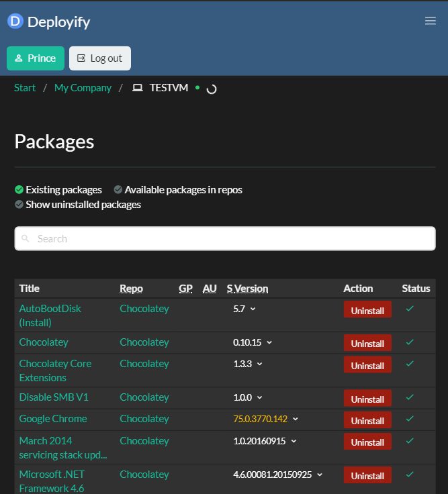Open the AutoBootDisk (Install) package link
This screenshot has width=448, height=494.
click(50, 315)
